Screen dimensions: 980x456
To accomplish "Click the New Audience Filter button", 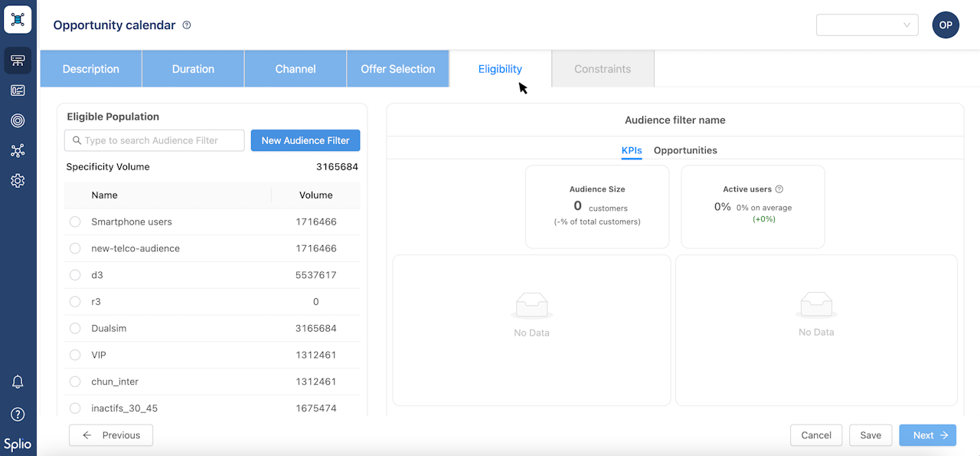I will click(305, 140).
